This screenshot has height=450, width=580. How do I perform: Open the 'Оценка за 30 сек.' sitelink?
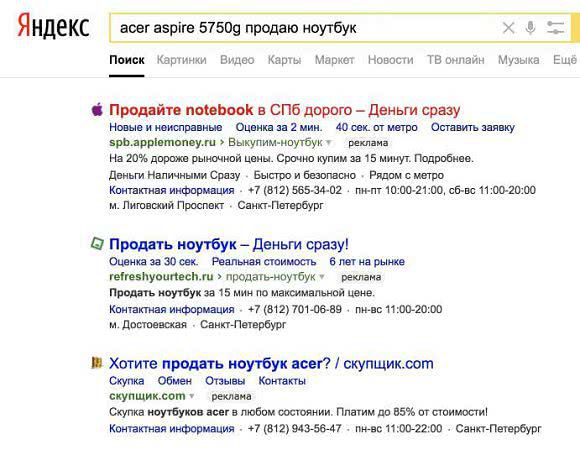154,261
